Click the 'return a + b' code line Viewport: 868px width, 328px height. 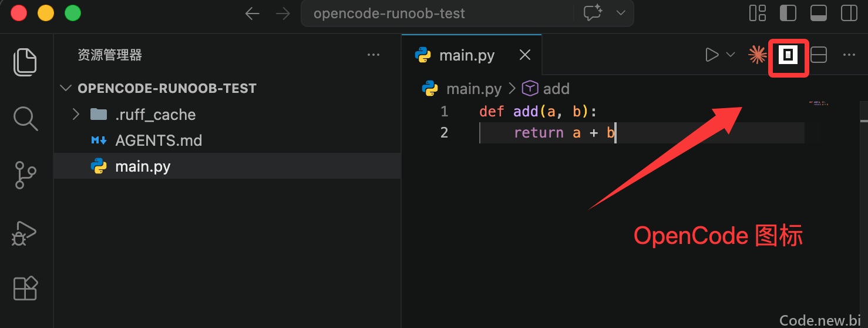coord(564,133)
